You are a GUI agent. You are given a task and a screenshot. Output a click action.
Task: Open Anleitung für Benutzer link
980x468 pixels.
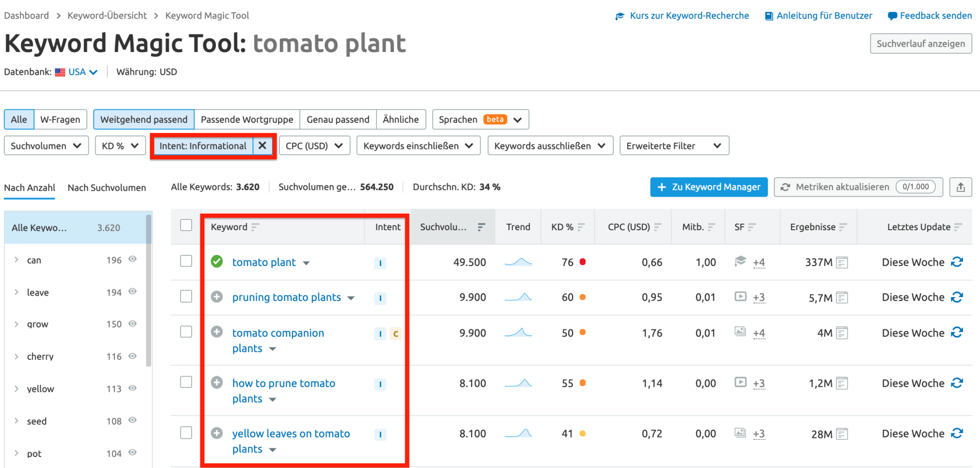(818, 16)
